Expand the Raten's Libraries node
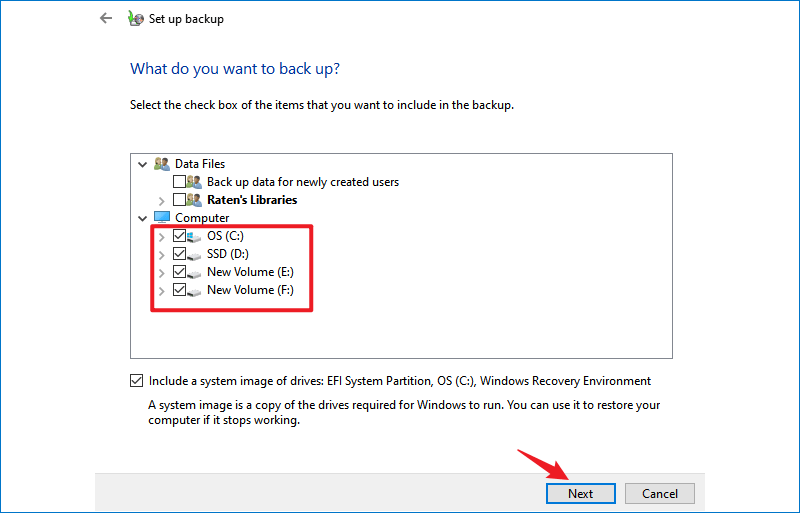The height and width of the screenshot is (513, 800). 161,201
